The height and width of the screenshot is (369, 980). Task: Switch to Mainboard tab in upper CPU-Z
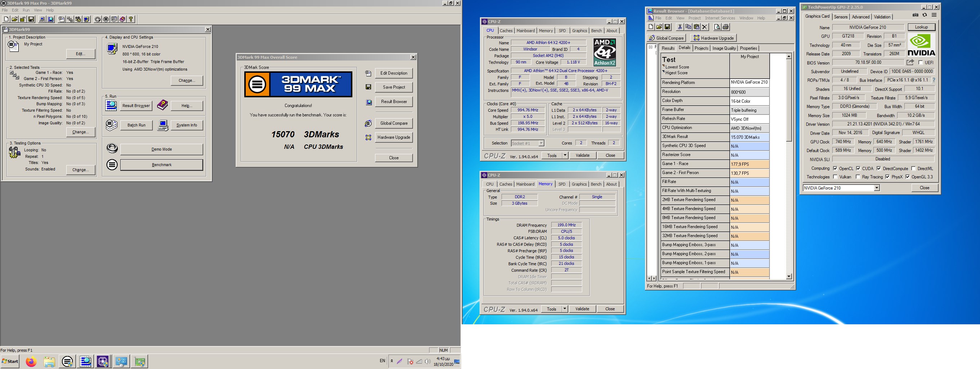(x=525, y=31)
